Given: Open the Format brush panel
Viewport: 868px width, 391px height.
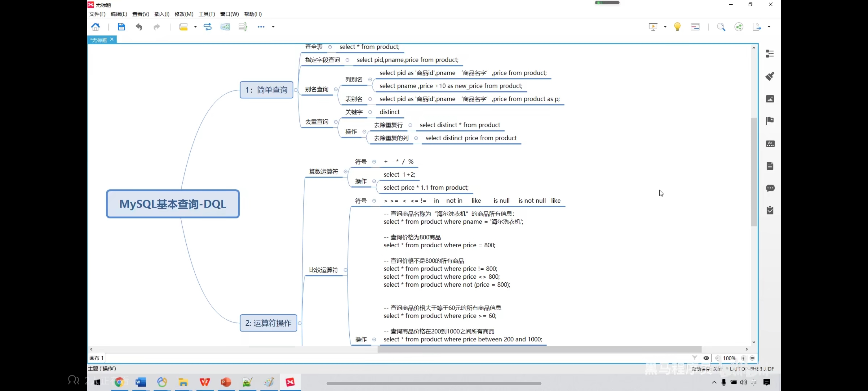Looking at the screenshot, I should click(x=770, y=76).
